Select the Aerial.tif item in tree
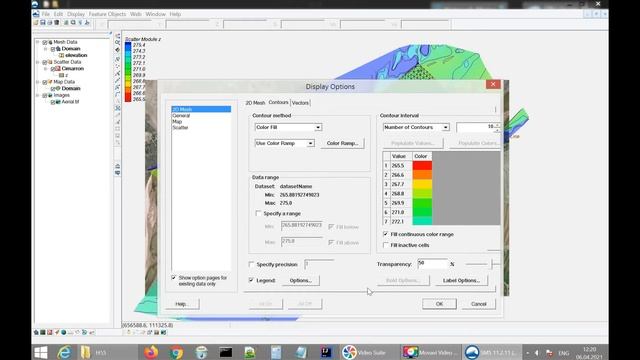Image resolution: width=640 pixels, height=360 pixels. tap(70, 102)
